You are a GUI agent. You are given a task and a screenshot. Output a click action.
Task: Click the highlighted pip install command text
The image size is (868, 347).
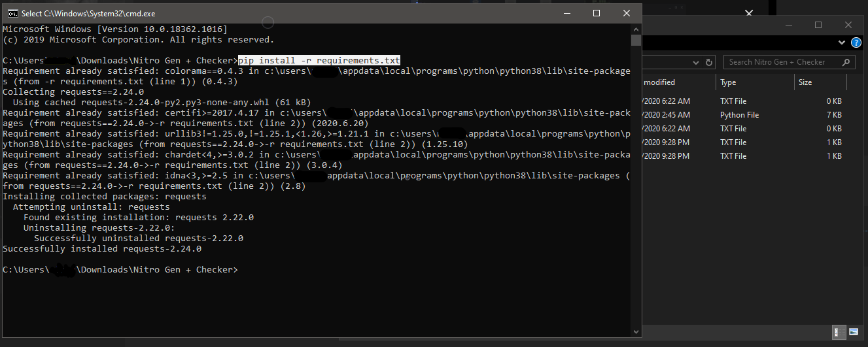319,60
